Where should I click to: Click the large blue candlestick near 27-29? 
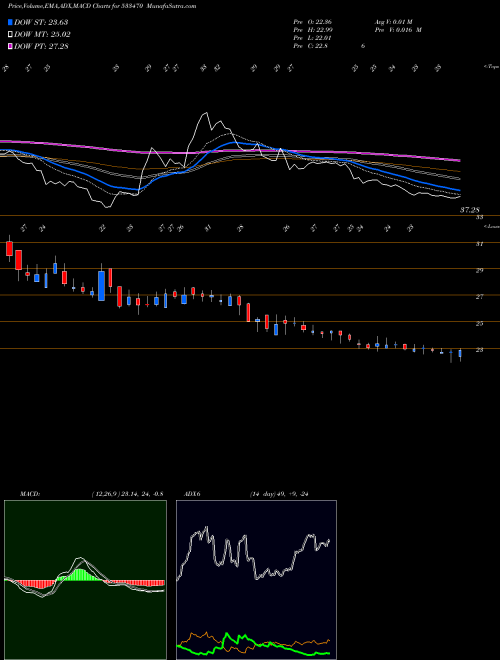coord(101,286)
